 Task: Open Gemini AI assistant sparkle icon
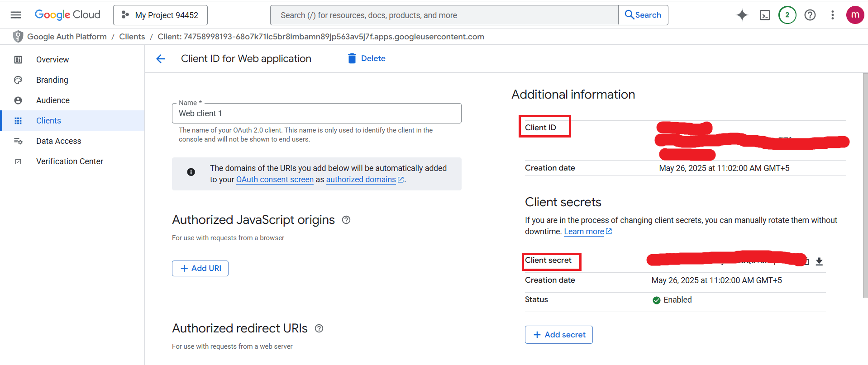742,15
